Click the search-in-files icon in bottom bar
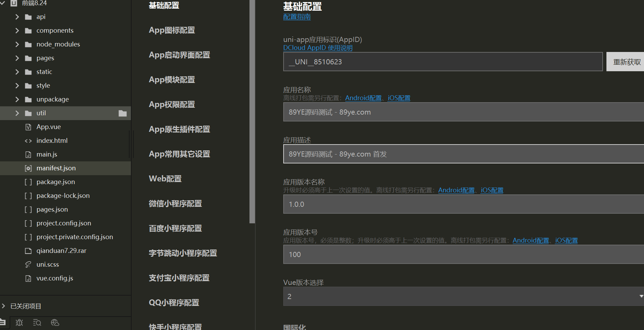The width and height of the screenshot is (644, 330). (37, 322)
